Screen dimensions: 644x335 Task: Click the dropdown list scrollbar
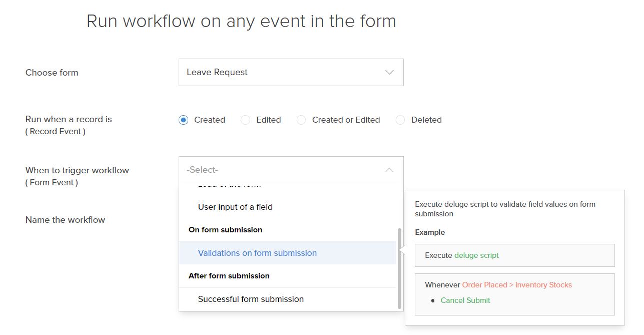click(x=399, y=268)
